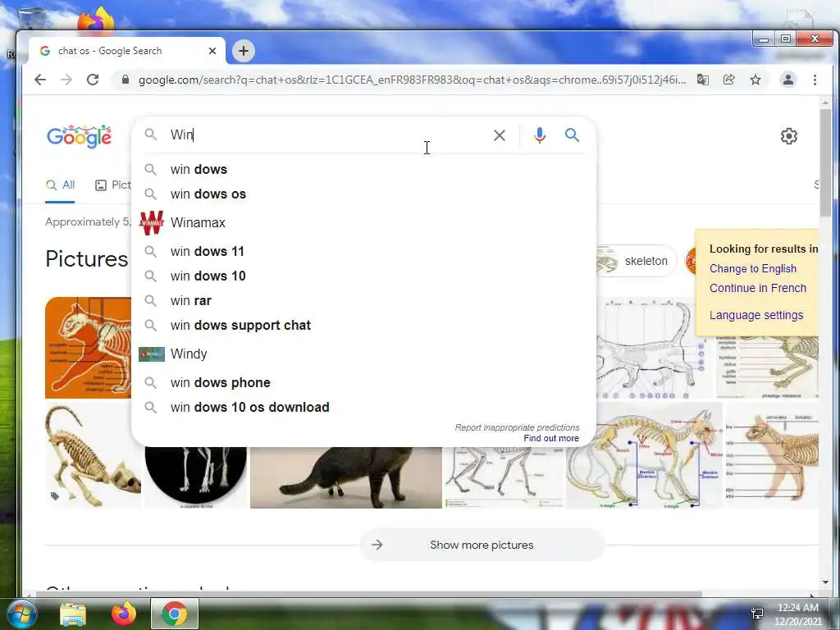Screen dimensions: 840x630
Task: Open Google quick settings gear
Action: point(788,136)
